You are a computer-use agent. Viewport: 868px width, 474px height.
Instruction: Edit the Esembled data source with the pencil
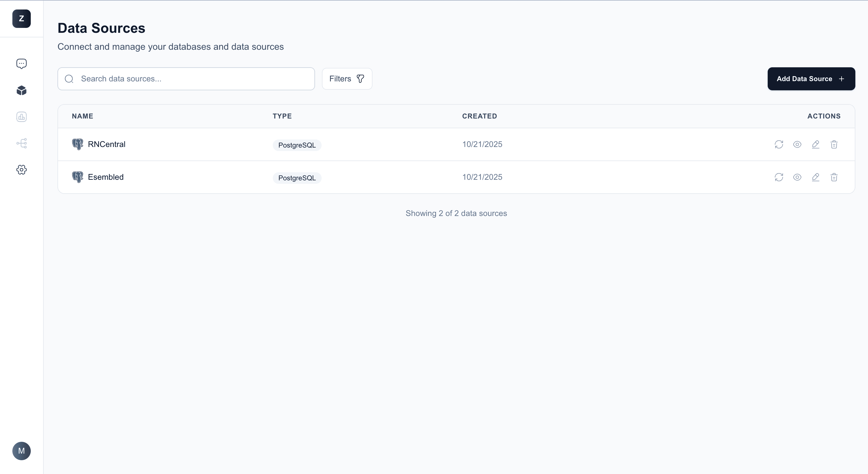(x=816, y=177)
